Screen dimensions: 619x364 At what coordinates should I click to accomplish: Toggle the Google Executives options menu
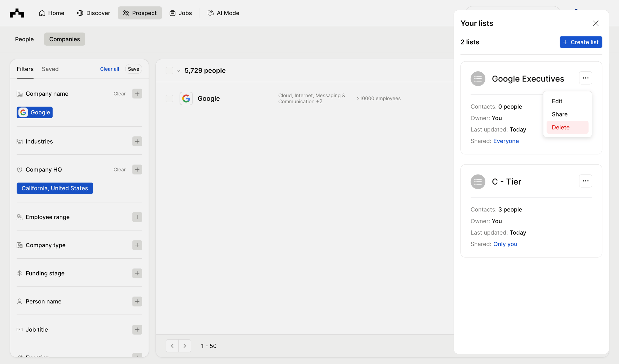[585, 78]
